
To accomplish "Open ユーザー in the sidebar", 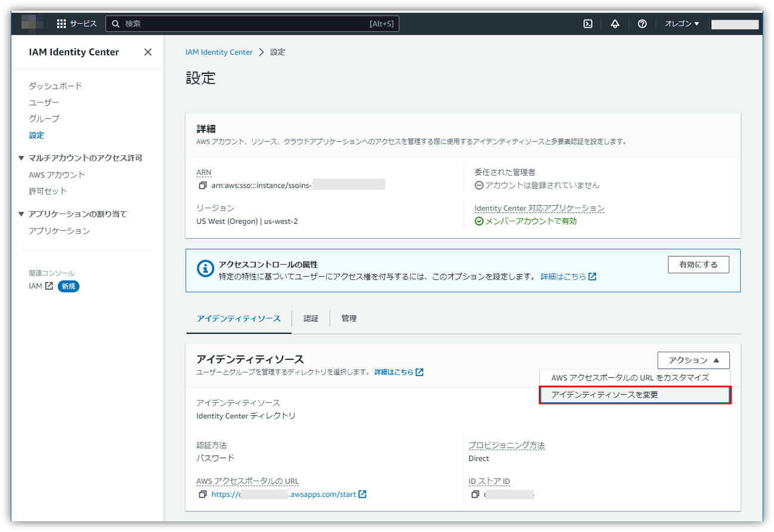I will 44,103.
